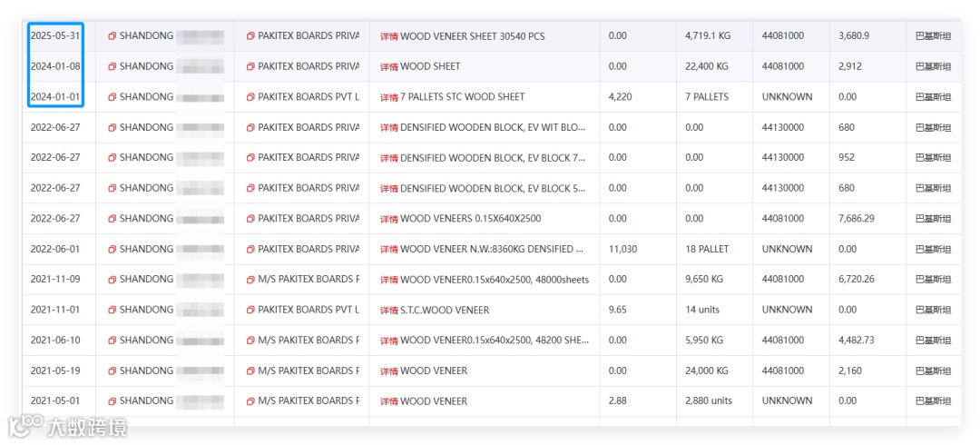This screenshot has height=445, width=980.
Task: Click quantity cell 18 PALLET
Action: point(707,249)
